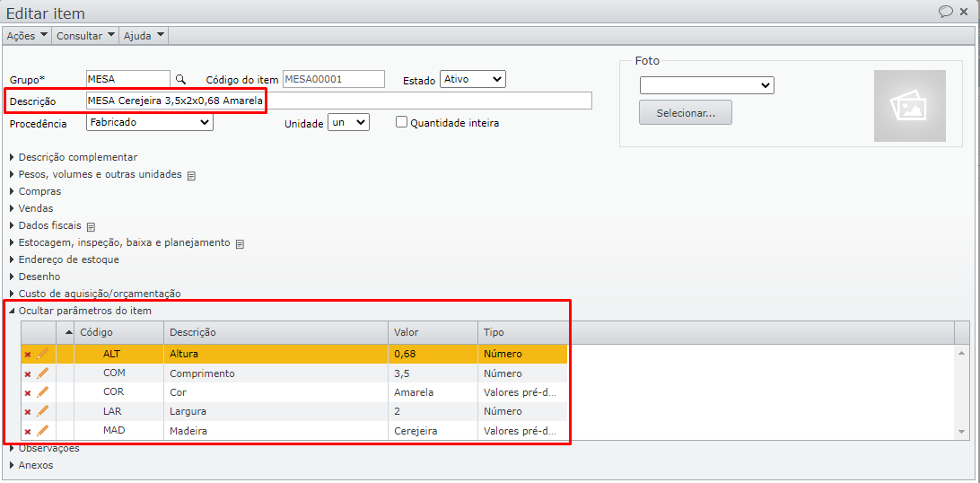This screenshot has height=483, width=980.
Task: Open the Ajuda menu
Action: click(144, 36)
